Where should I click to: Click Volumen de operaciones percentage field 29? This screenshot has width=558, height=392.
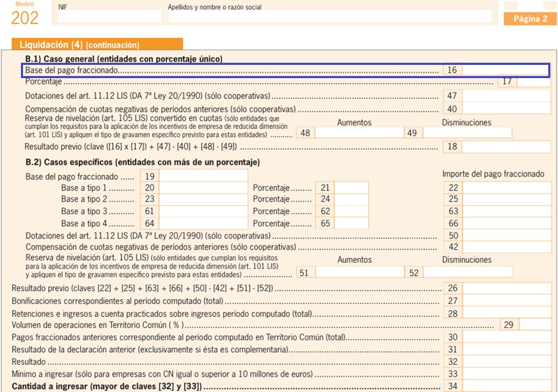(535, 325)
